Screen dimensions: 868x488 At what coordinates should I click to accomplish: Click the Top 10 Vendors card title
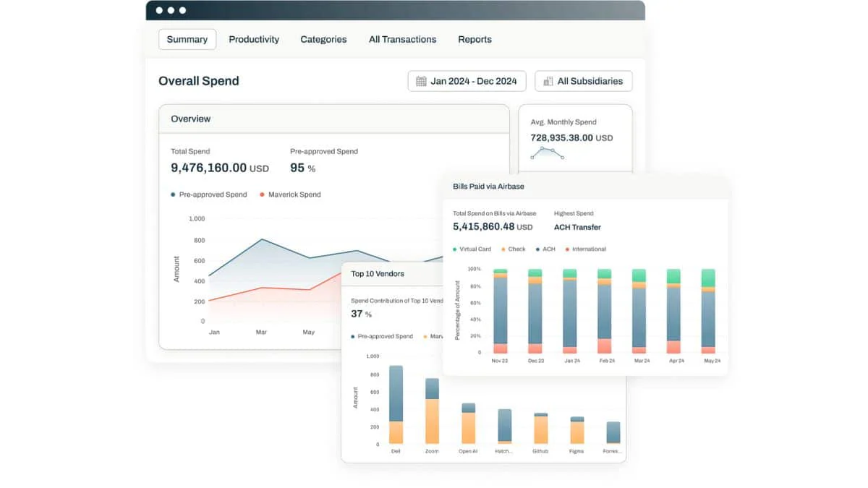click(378, 274)
